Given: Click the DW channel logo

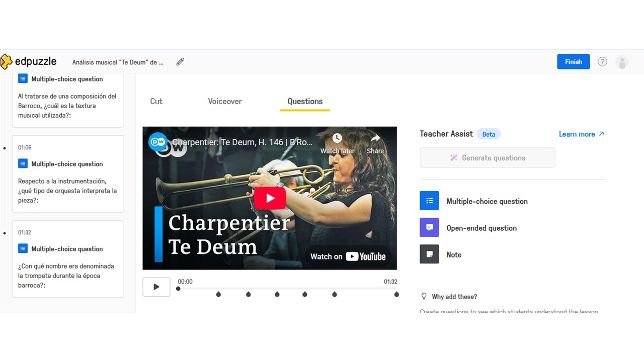Looking at the screenshot, I should (x=157, y=142).
